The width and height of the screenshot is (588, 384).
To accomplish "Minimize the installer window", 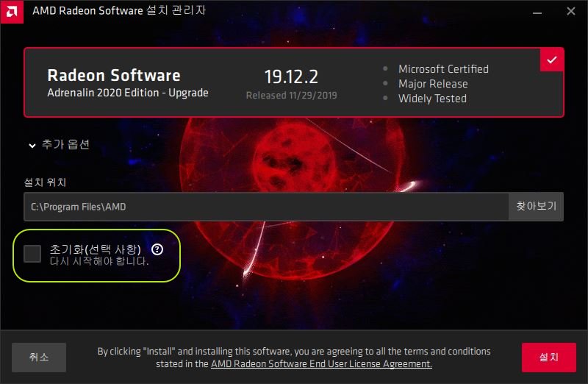I will point(537,12).
